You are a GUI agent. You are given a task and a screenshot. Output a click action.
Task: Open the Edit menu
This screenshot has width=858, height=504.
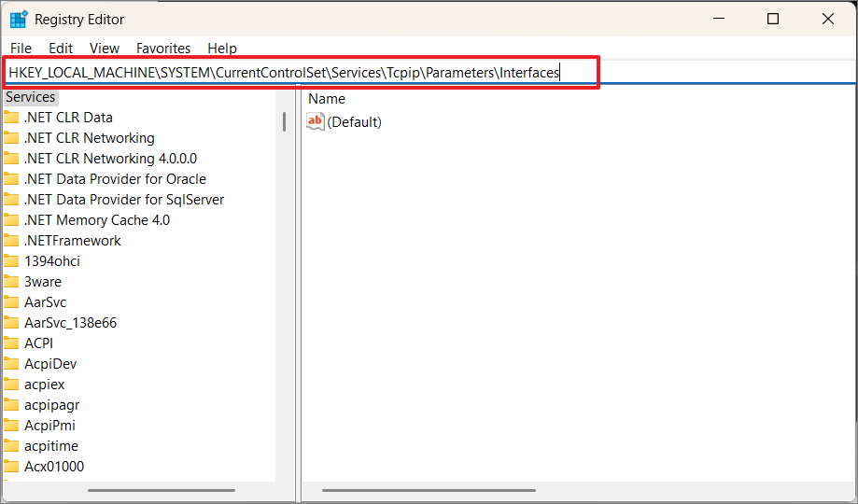61,49
